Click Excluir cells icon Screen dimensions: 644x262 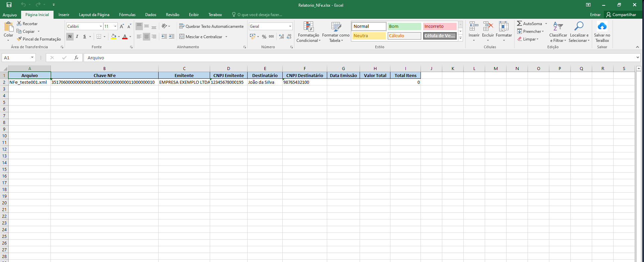tap(488, 26)
